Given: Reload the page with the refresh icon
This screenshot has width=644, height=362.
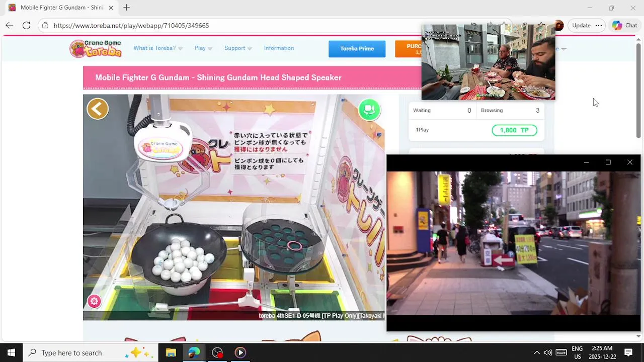Looking at the screenshot, I should tap(27, 25).
